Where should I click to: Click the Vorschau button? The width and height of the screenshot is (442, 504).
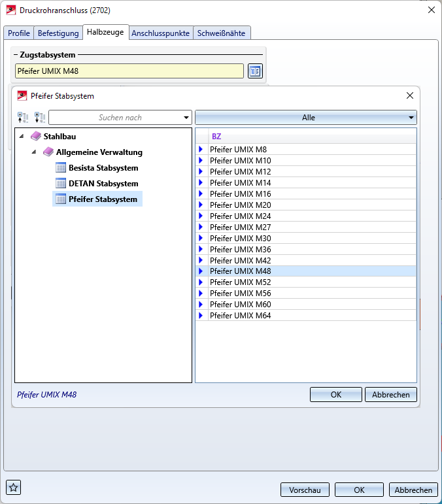click(305, 490)
